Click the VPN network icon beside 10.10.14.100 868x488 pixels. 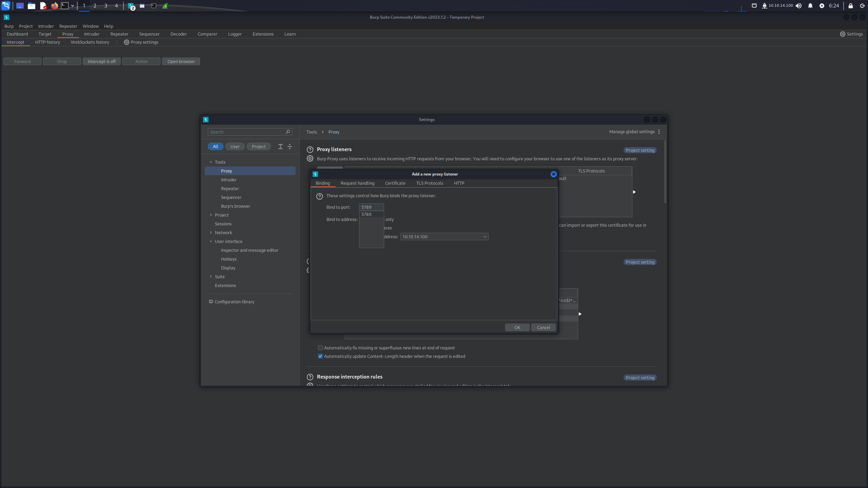(x=764, y=6)
